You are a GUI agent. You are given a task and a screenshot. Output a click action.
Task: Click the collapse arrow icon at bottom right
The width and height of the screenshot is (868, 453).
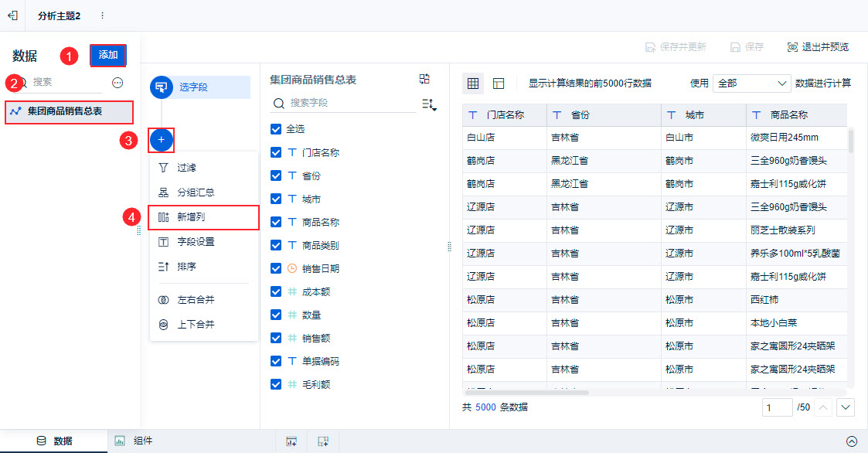coord(852,441)
